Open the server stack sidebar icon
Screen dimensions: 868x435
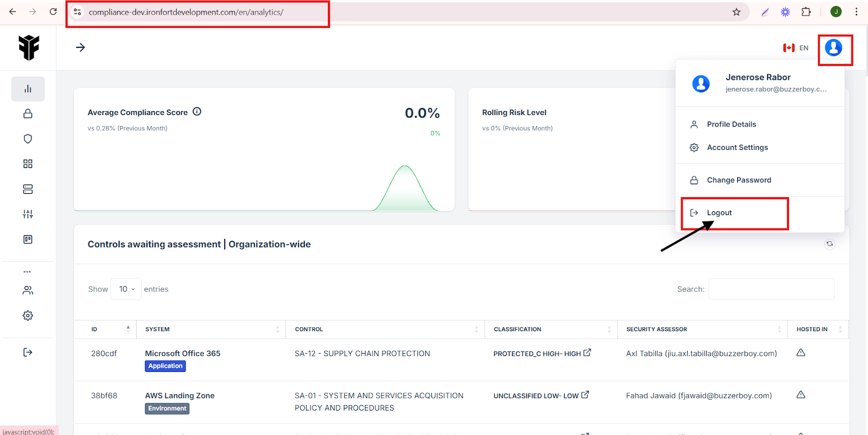(x=28, y=189)
